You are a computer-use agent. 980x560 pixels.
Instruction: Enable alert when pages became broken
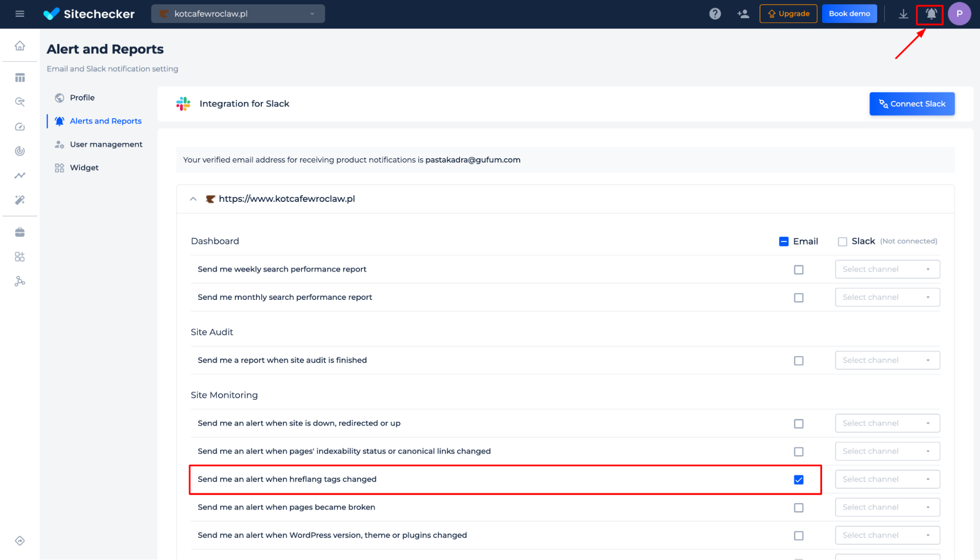point(799,508)
